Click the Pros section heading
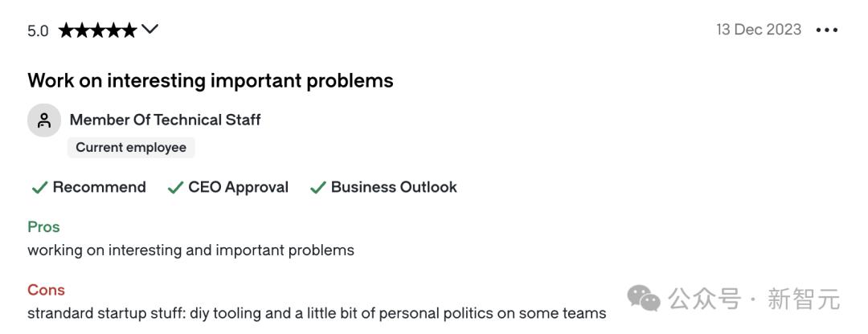Screen dimensions: 868x334 tap(43, 226)
